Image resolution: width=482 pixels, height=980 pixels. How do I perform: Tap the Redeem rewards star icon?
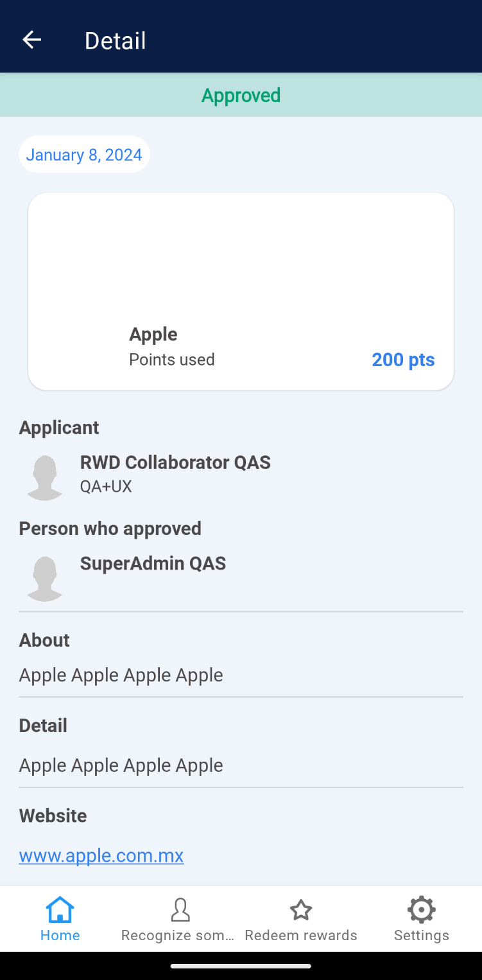coord(301,909)
